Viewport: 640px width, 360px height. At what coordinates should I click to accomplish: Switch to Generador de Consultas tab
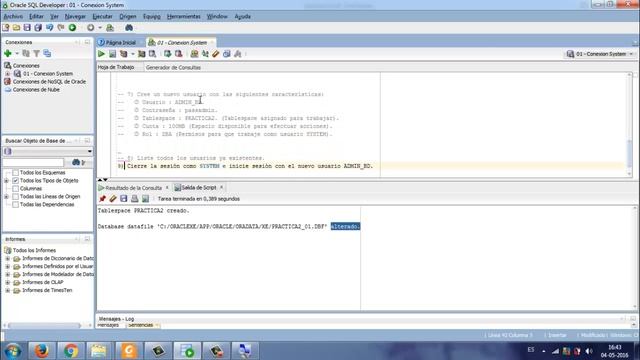pyautogui.click(x=173, y=67)
